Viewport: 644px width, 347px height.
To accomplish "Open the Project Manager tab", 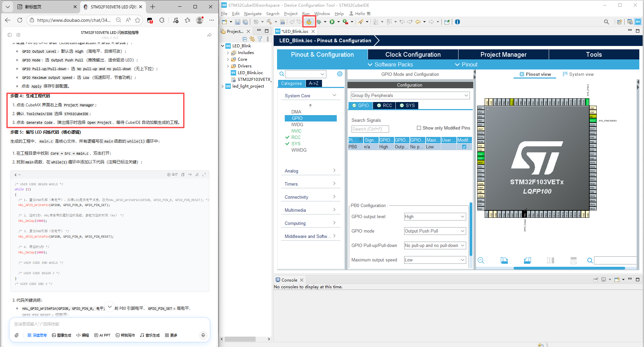I will pyautogui.click(x=503, y=55).
